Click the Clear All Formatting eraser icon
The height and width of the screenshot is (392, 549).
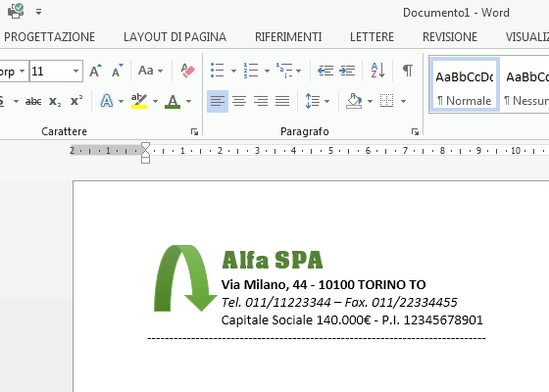(x=187, y=71)
